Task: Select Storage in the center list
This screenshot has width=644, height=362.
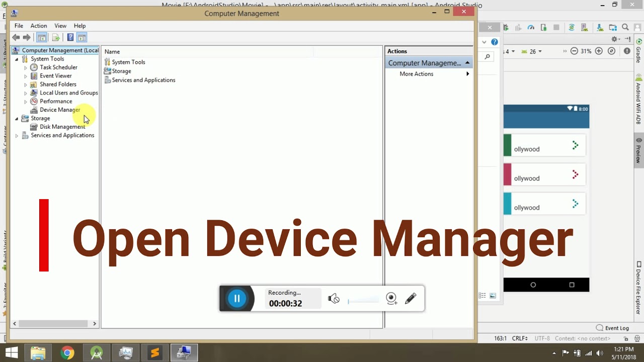Action: coord(121,71)
